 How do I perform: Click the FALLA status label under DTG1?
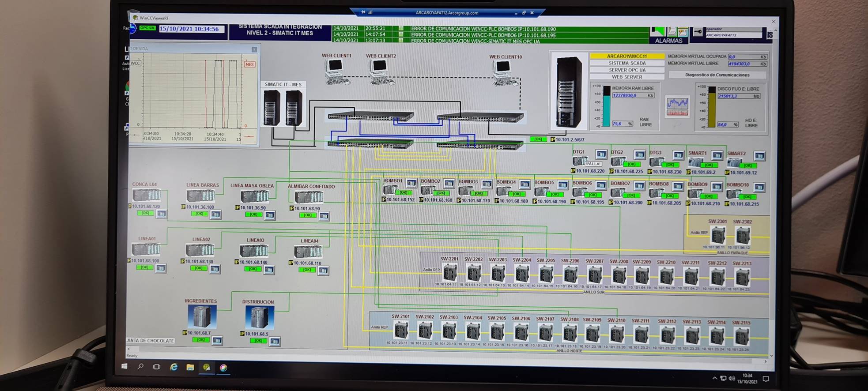pyautogui.click(x=593, y=164)
